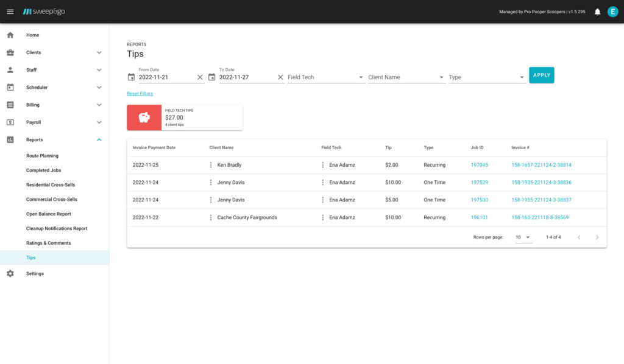
Task: Open the Client Name filter dropdown
Action: (x=406, y=77)
